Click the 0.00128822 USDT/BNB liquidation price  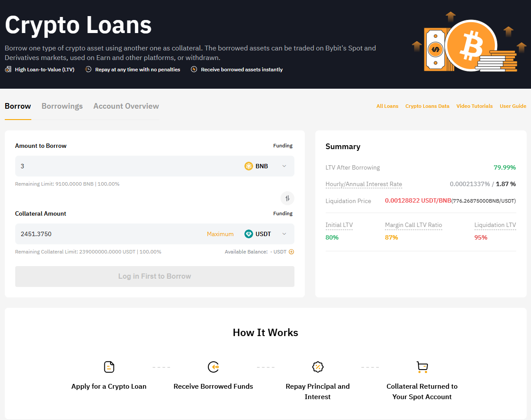tap(418, 201)
